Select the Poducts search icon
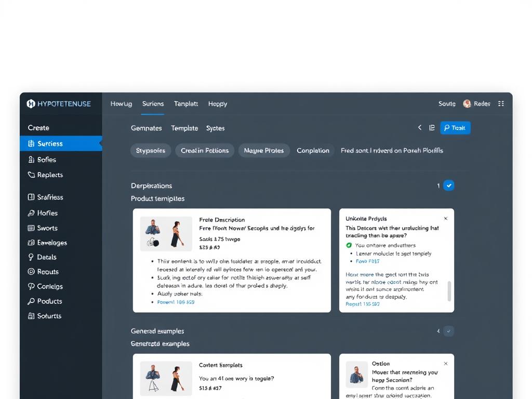This screenshot has height=399, width=532. 31,301
